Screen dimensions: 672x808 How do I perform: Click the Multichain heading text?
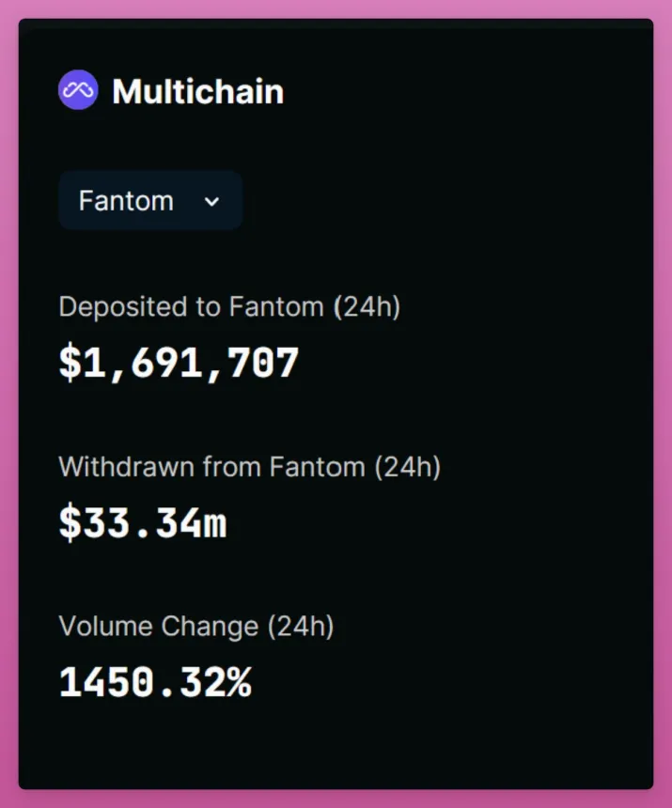pyautogui.click(x=197, y=91)
